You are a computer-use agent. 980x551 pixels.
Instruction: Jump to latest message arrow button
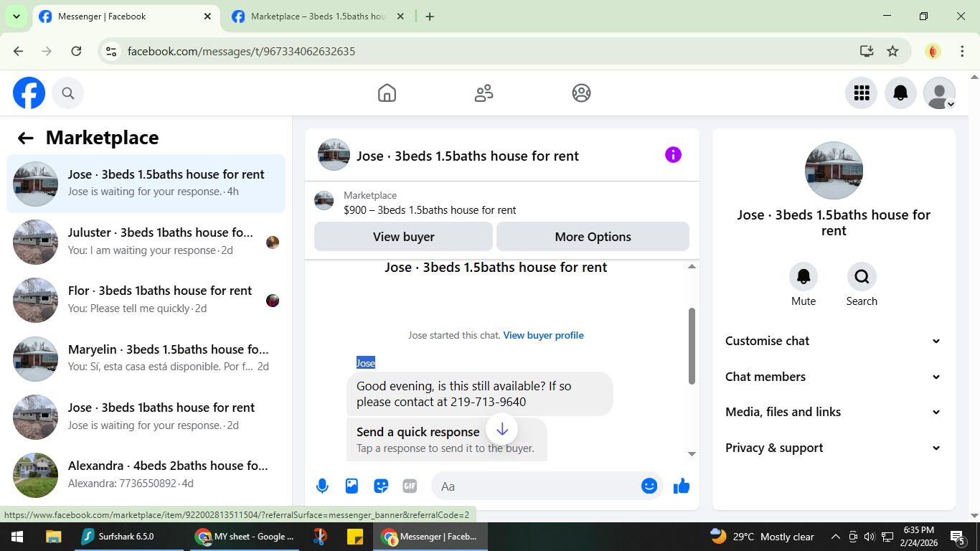coord(502,429)
